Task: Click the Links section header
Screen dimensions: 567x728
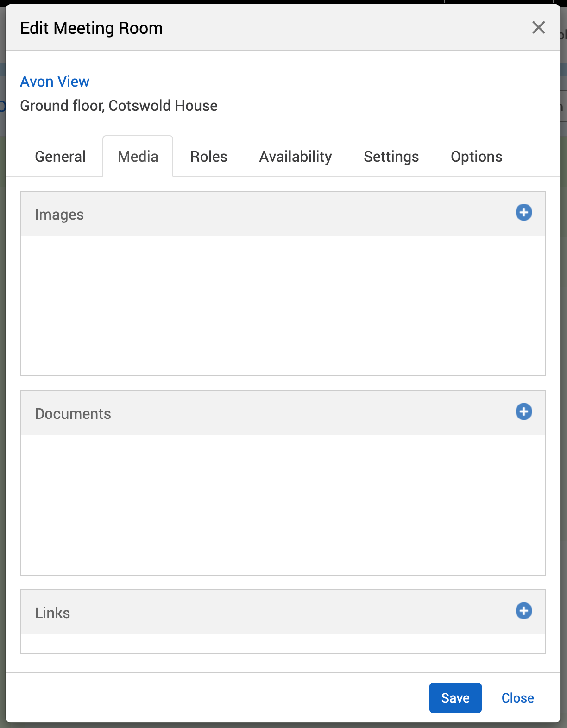Action: click(x=53, y=613)
